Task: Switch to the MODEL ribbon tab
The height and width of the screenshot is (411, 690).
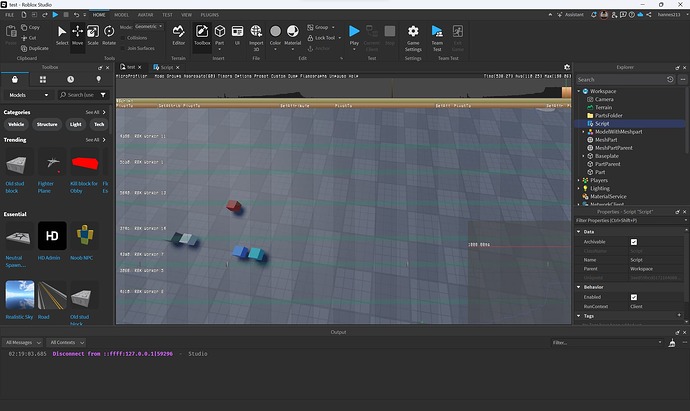Action: [x=121, y=15]
